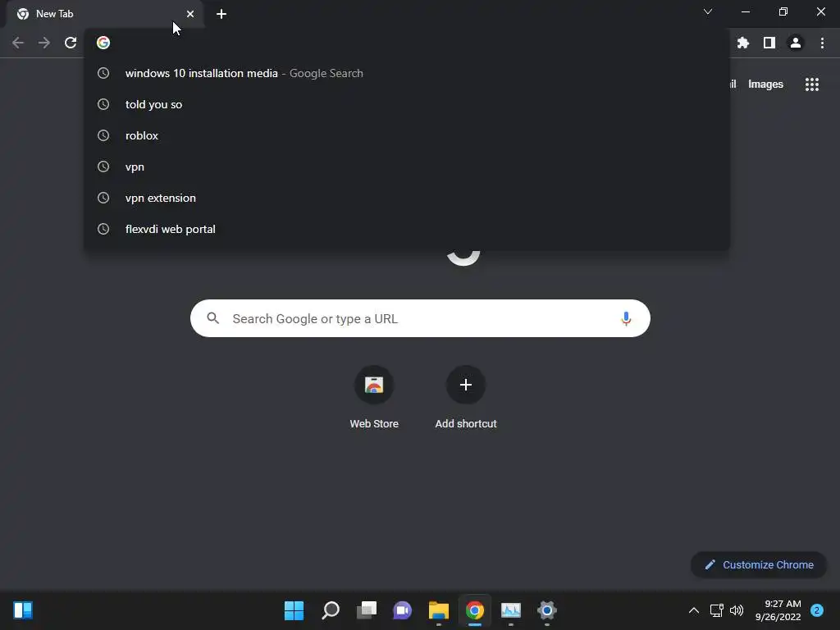Open the tab search chevron
The height and width of the screenshot is (630, 840).
708,11
